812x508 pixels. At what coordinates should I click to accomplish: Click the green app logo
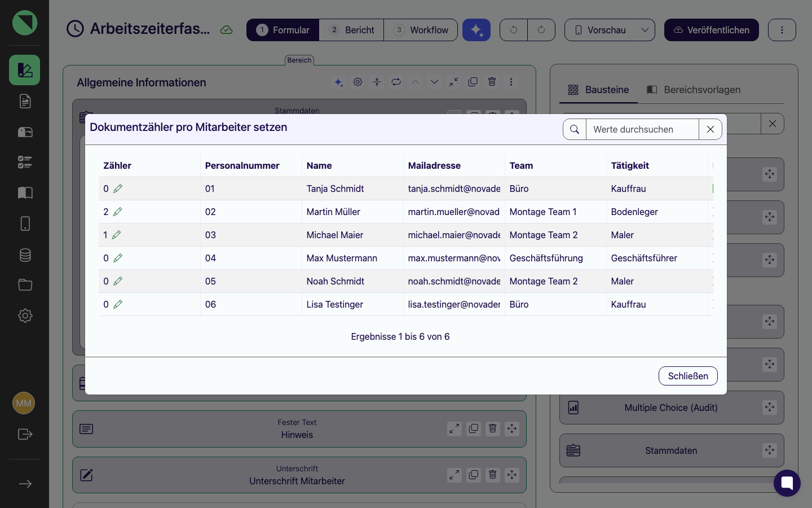[x=25, y=23]
